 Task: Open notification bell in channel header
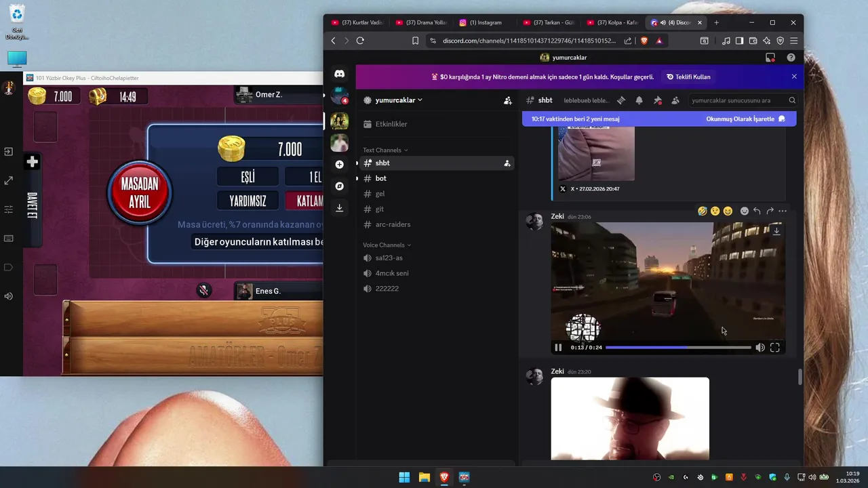pos(639,100)
